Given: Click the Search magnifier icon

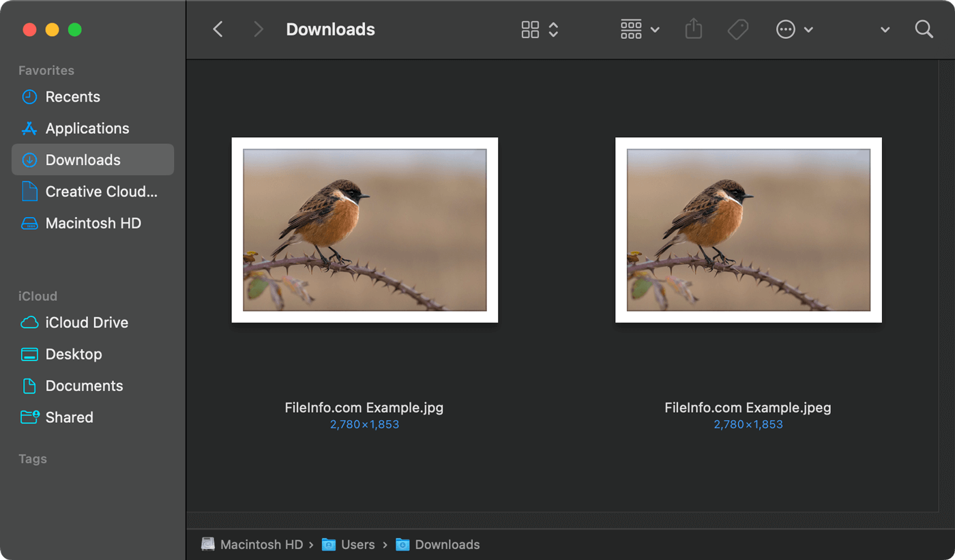Looking at the screenshot, I should (x=924, y=29).
